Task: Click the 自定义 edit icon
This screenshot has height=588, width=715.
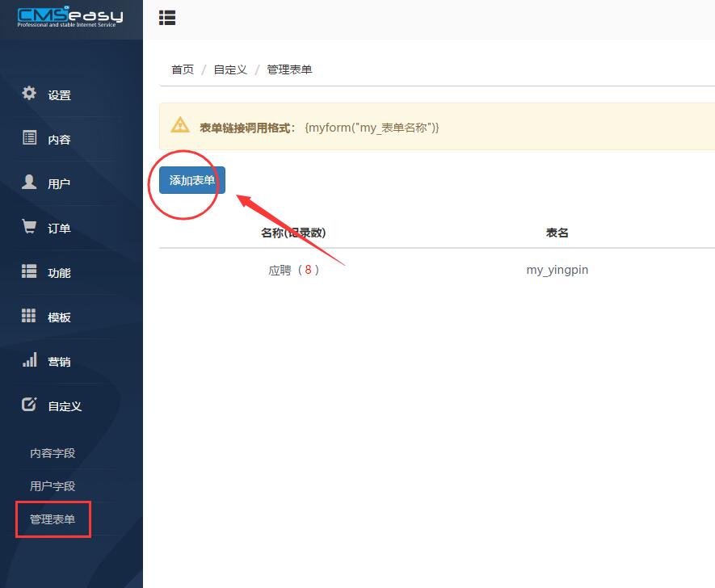Action: point(29,405)
